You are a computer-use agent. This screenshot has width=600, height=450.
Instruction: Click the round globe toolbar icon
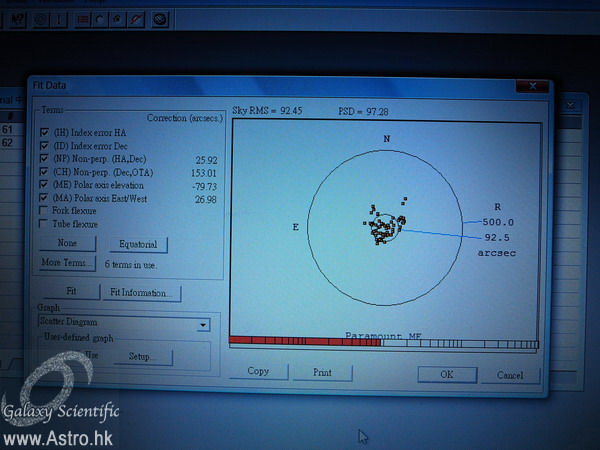pyautogui.click(x=160, y=17)
